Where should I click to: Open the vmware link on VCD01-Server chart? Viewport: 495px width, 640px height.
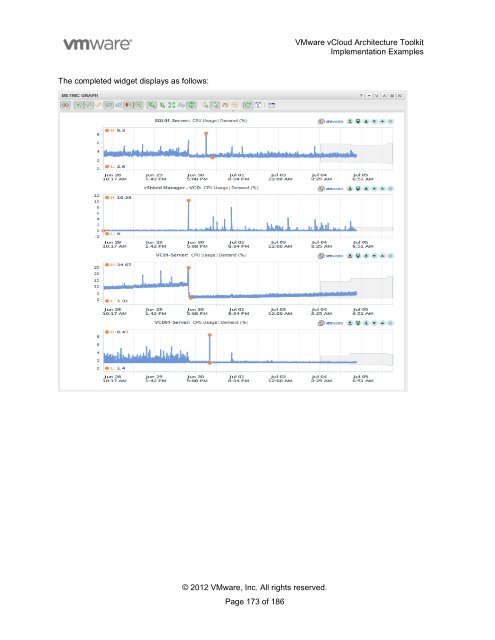331,323
